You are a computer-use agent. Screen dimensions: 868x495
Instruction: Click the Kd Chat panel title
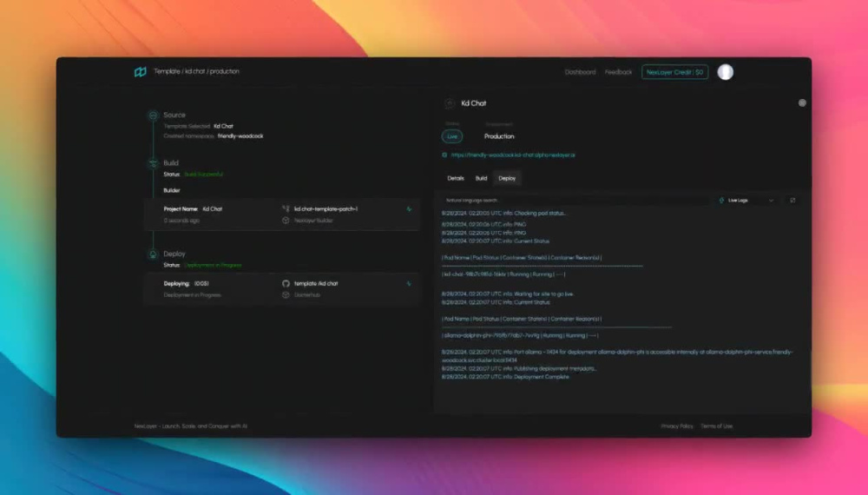[x=474, y=103]
